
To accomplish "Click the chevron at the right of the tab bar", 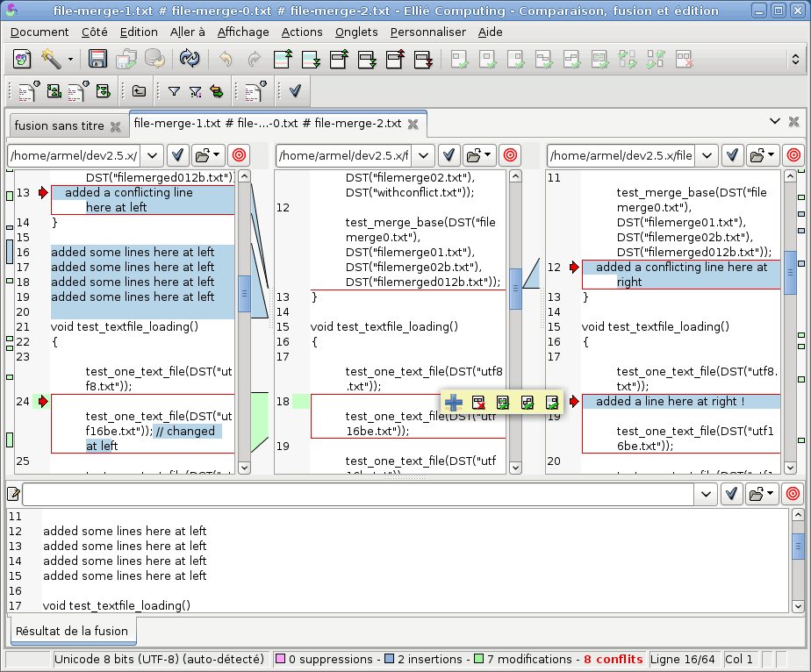I will point(774,121).
